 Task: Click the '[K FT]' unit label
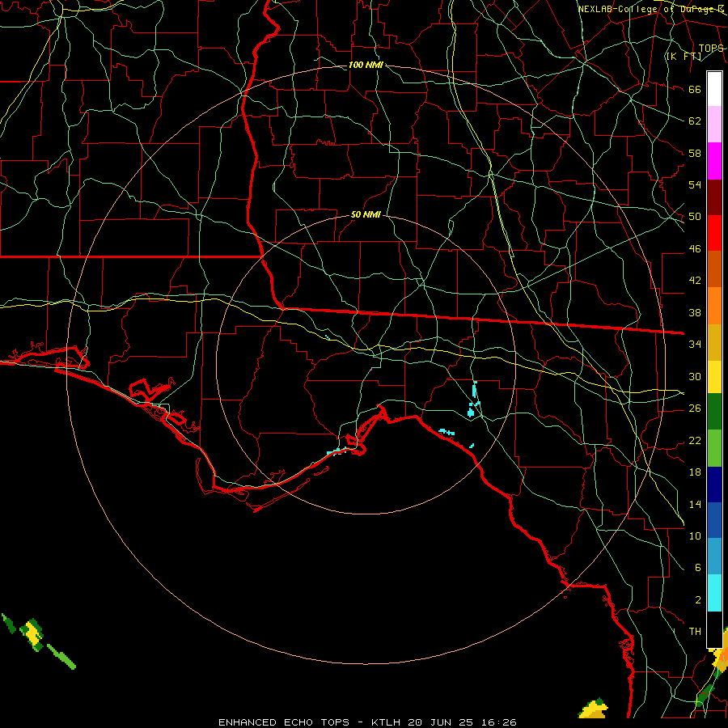(684, 57)
